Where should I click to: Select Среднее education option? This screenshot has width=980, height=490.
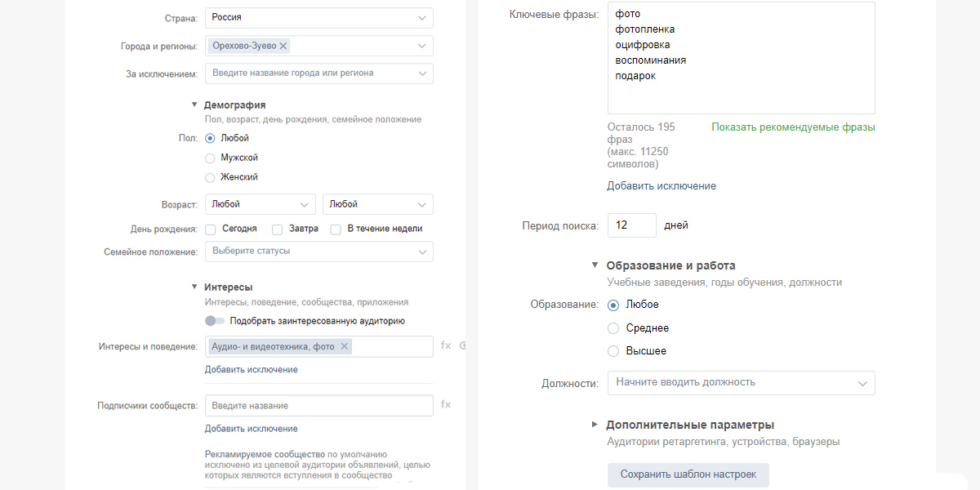pyautogui.click(x=613, y=328)
